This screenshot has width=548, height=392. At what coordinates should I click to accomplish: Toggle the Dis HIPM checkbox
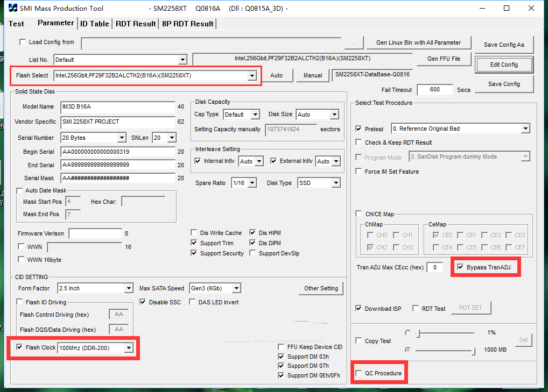252,232
